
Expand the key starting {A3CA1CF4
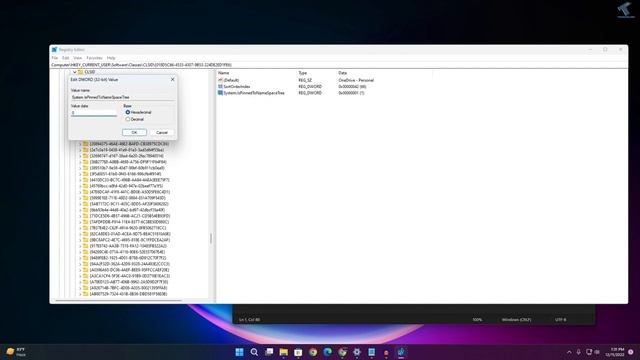click(80, 276)
